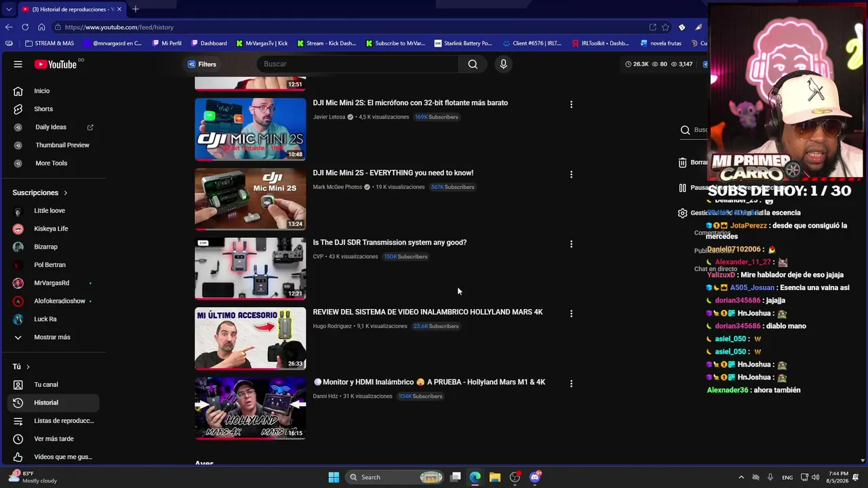Open the Hollyland Mars 4K review thumbnail
Screen dimensions: 868x488
pyautogui.click(x=250, y=339)
